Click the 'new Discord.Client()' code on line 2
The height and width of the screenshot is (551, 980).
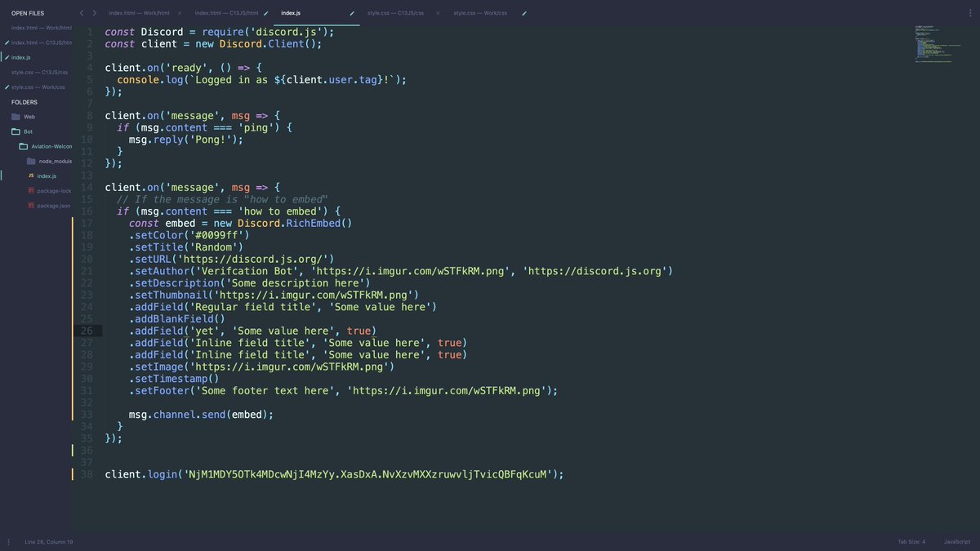[x=256, y=44]
